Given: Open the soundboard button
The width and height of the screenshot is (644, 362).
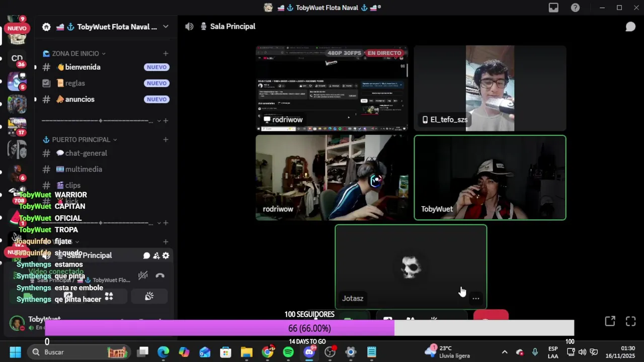Looking at the screenshot, I should coord(149,297).
